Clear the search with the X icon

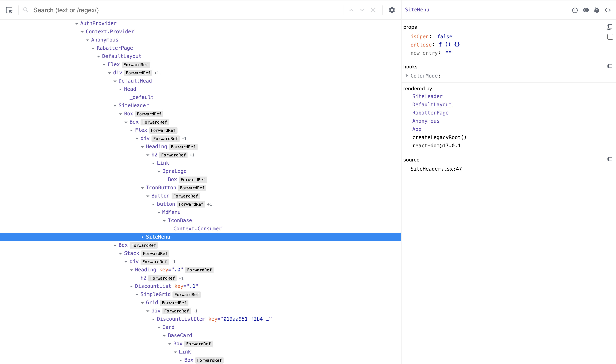pyautogui.click(x=373, y=10)
